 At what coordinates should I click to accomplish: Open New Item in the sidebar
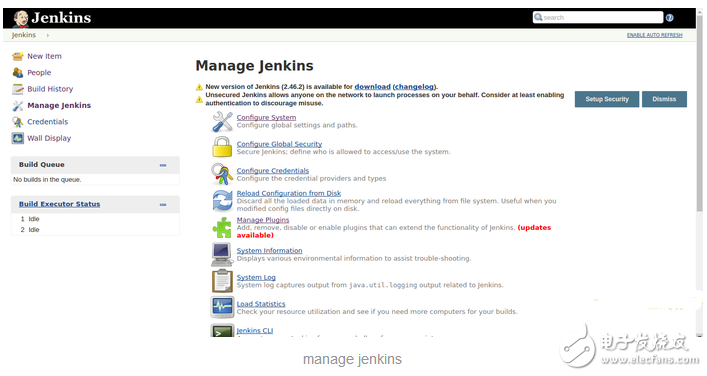[44, 56]
